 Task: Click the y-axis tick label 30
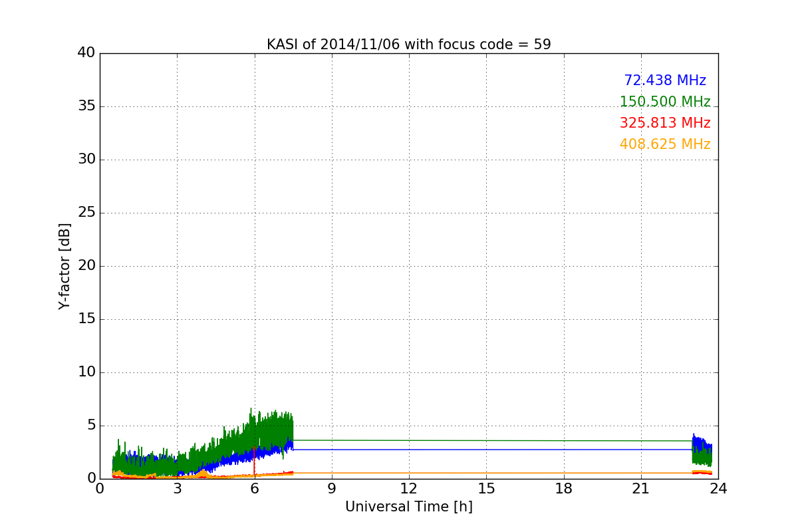[86, 160]
